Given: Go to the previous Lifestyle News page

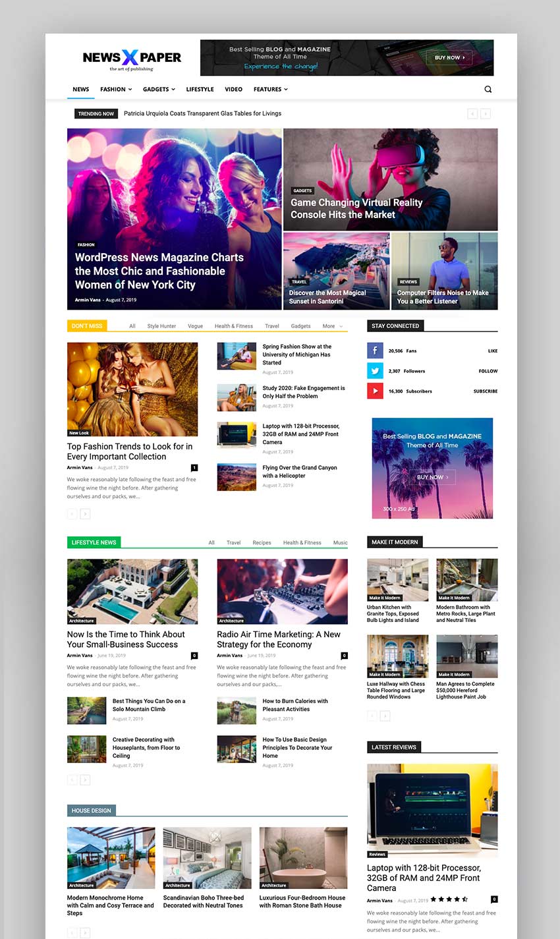Looking at the screenshot, I should pyautogui.click(x=72, y=780).
